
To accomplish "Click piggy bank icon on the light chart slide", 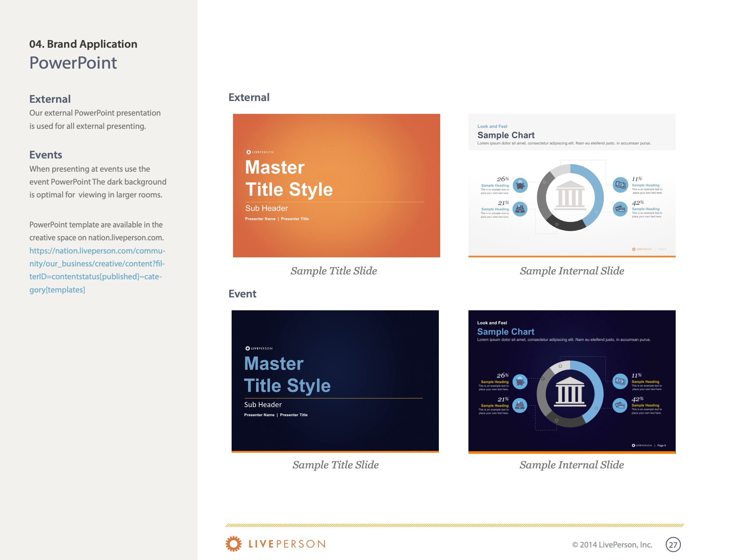I will click(520, 185).
